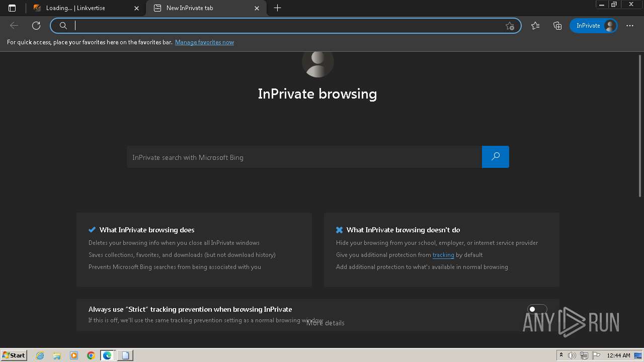Screen dimensions: 644x362
Task: Open the blank document taskbar item
Action: (125, 355)
